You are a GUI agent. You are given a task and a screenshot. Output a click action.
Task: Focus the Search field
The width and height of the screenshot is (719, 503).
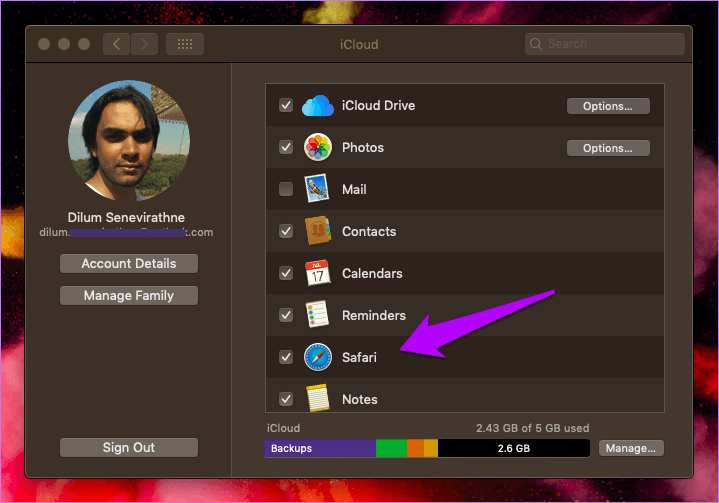click(605, 44)
